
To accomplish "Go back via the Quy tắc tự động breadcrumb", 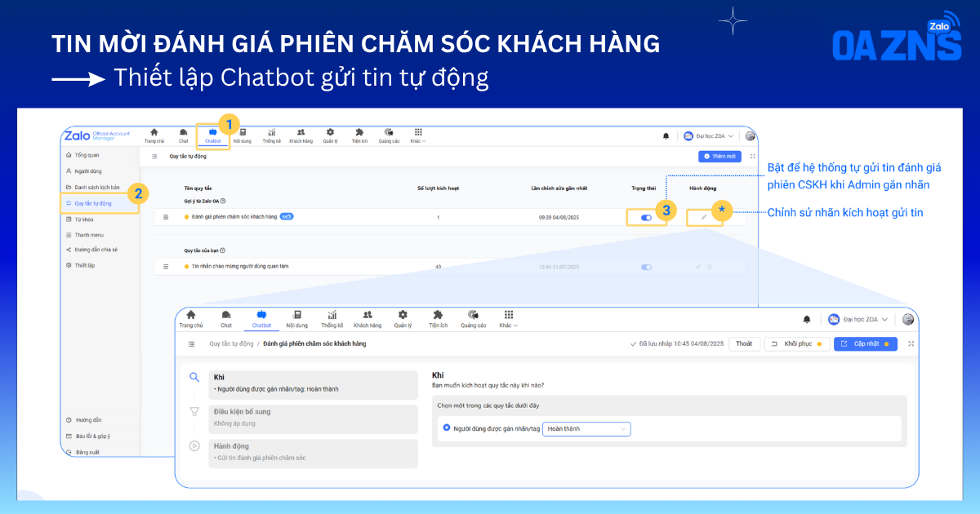I will [x=231, y=344].
